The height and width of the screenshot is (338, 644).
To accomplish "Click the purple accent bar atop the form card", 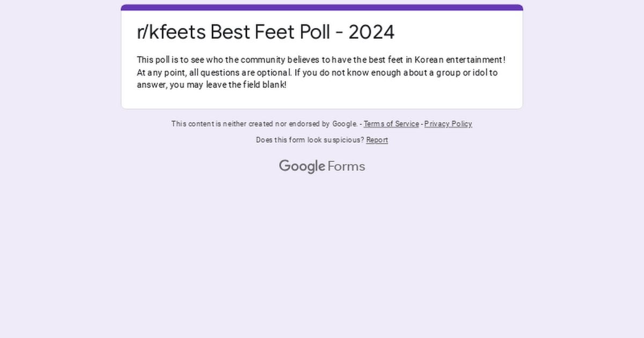I will click(x=322, y=8).
